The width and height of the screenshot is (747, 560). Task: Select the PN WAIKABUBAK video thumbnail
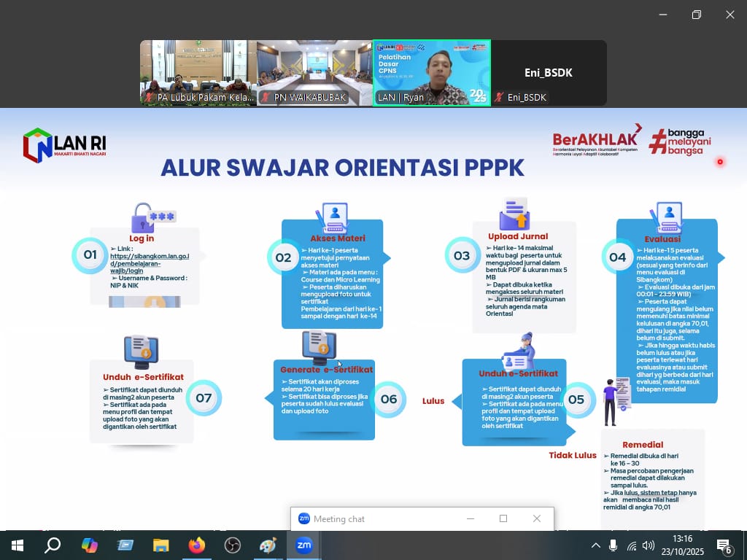(x=314, y=73)
